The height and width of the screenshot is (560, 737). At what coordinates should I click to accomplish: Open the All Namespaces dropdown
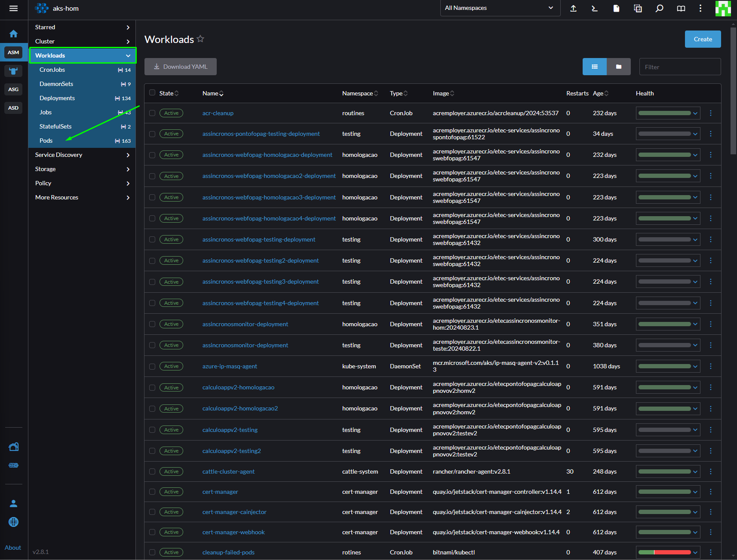click(500, 8)
